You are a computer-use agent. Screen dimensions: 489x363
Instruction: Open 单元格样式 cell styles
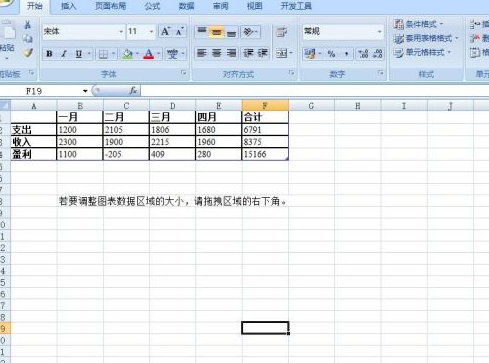coord(422,53)
